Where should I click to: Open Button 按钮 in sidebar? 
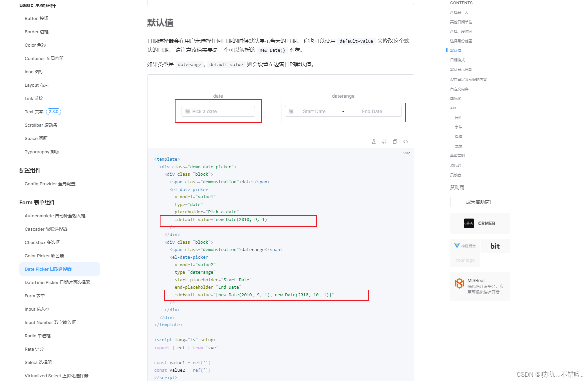point(36,18)
